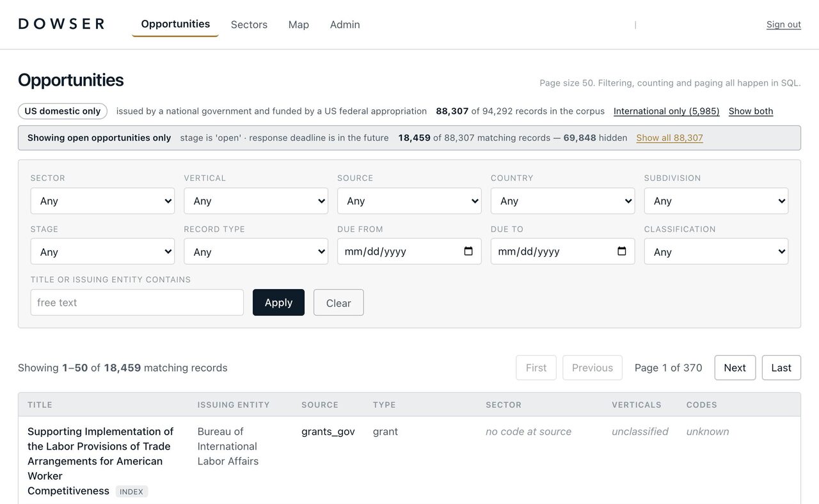Expand the Country filter dropdown
This screenshot has height=504, width=819.
pyautogui.click(x=563, y=201)
